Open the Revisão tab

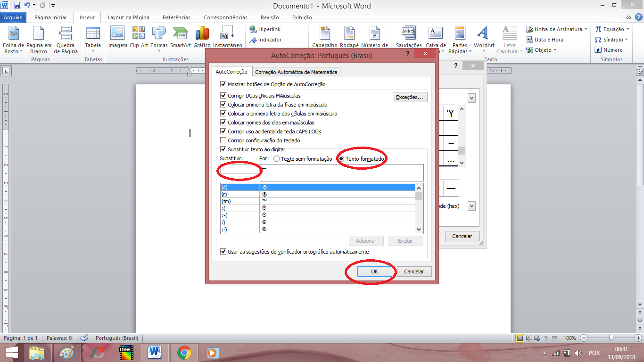[270, 17]
